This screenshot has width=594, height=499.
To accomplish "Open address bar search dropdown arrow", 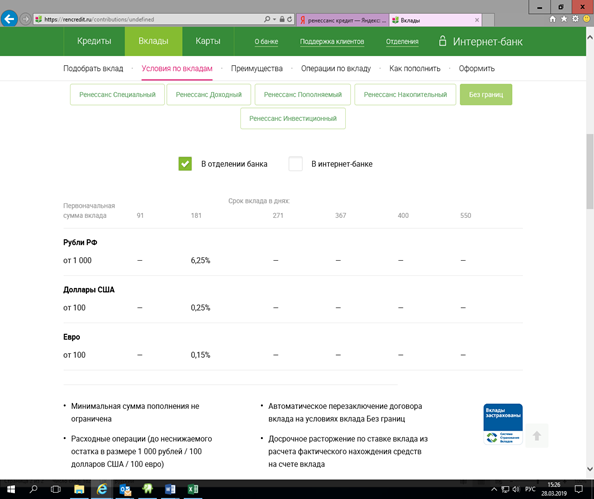I will click(x=274, y=19).
